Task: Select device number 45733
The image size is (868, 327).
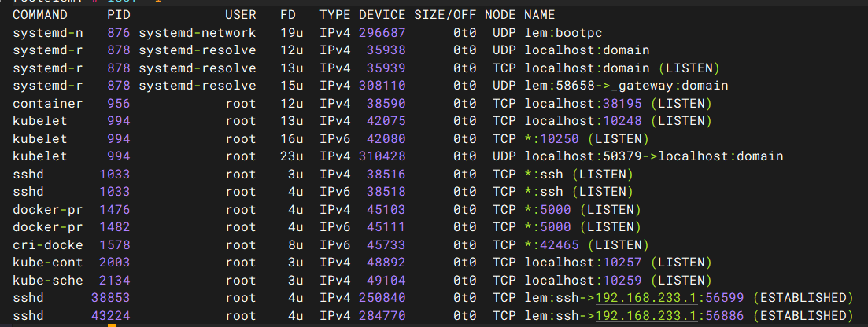Action: pyautogui.click(x=386, y=244)
